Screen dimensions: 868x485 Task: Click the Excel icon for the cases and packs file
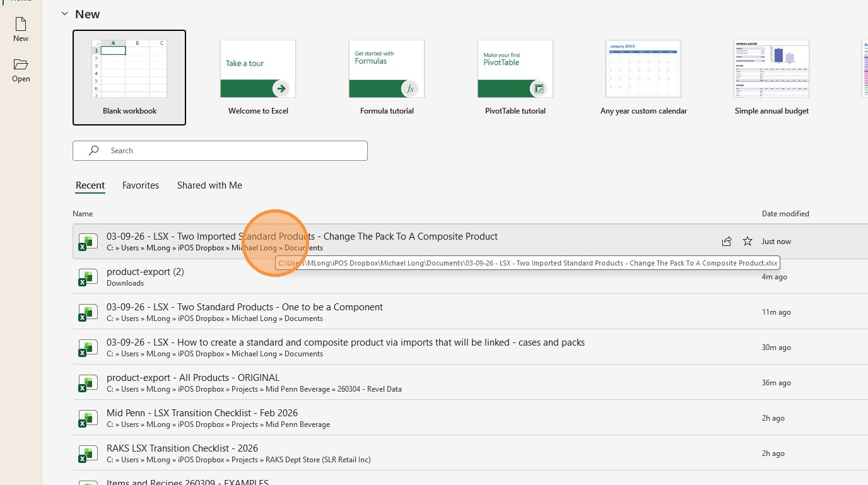(88, 348)
